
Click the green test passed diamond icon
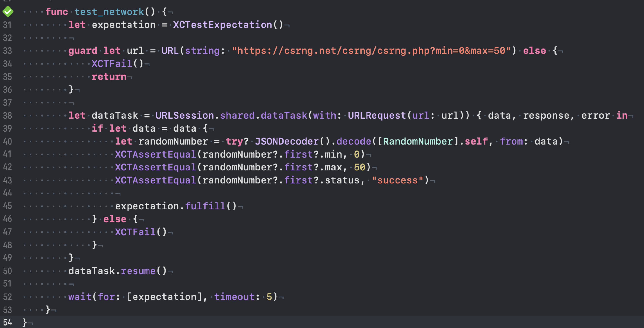tap(8, 11)
